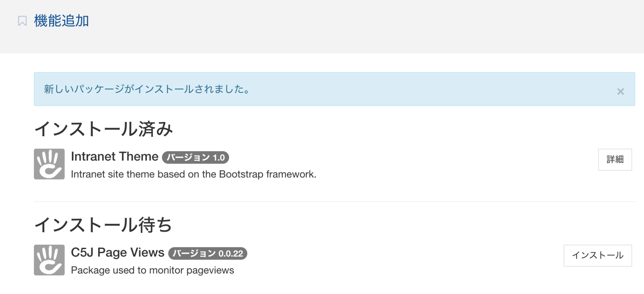Open 詳細 for Intranet Theme
The height and width of the screenshot is (294, 644).
click(614, 160)
